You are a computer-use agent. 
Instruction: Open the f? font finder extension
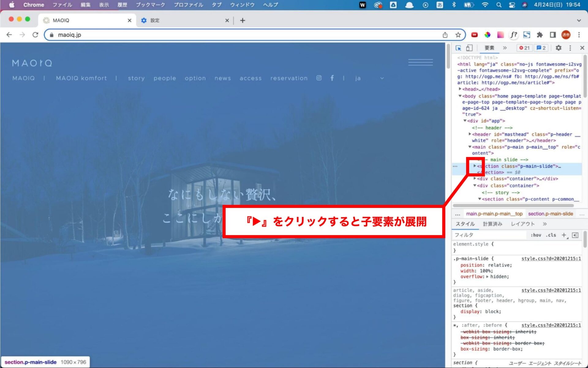pyautogui.click(x=514, y=35)
